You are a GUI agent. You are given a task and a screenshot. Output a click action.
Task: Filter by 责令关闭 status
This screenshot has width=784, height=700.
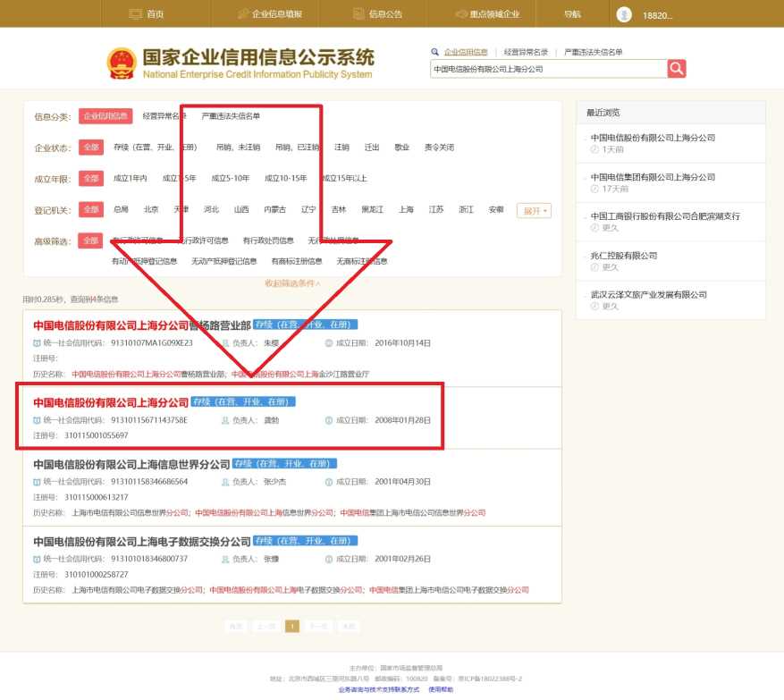[439, 147]
